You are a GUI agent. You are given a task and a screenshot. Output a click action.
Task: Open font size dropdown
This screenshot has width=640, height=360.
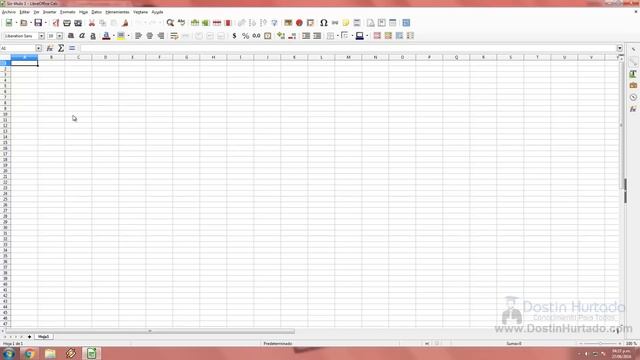pos(60,36)
